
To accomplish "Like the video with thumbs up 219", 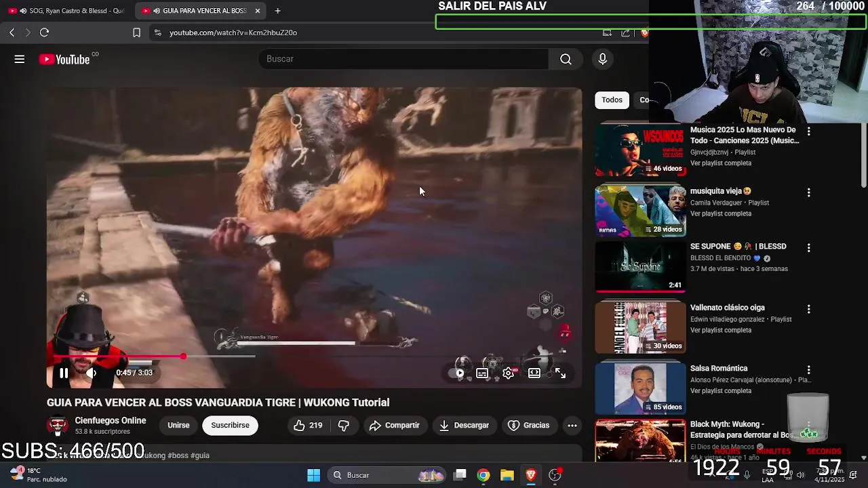I will 308,426.
